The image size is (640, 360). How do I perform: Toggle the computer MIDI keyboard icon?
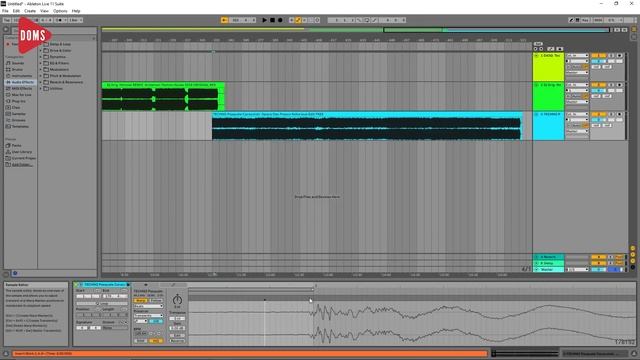[x=578, y=20]
